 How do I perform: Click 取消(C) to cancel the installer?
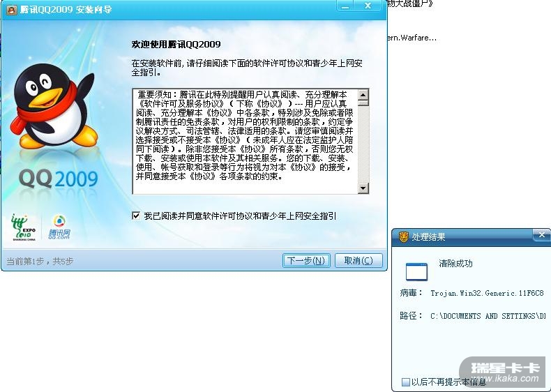coord(358,260)
